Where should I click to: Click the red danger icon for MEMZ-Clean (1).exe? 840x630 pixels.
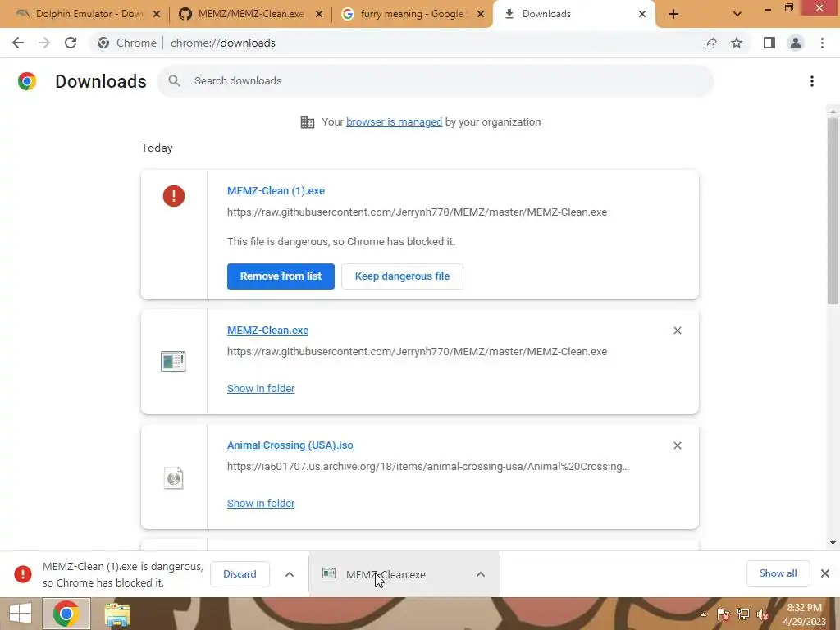tap(174, 196)
